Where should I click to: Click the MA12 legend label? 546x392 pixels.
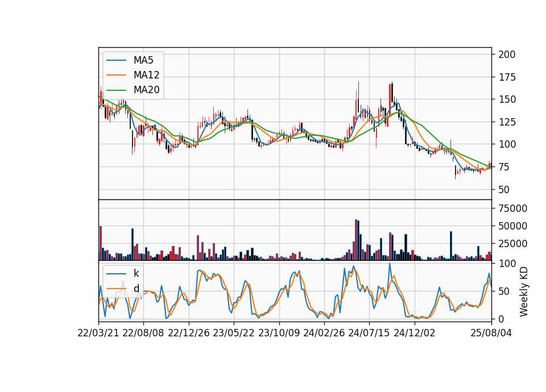click(x=146, y=75)
